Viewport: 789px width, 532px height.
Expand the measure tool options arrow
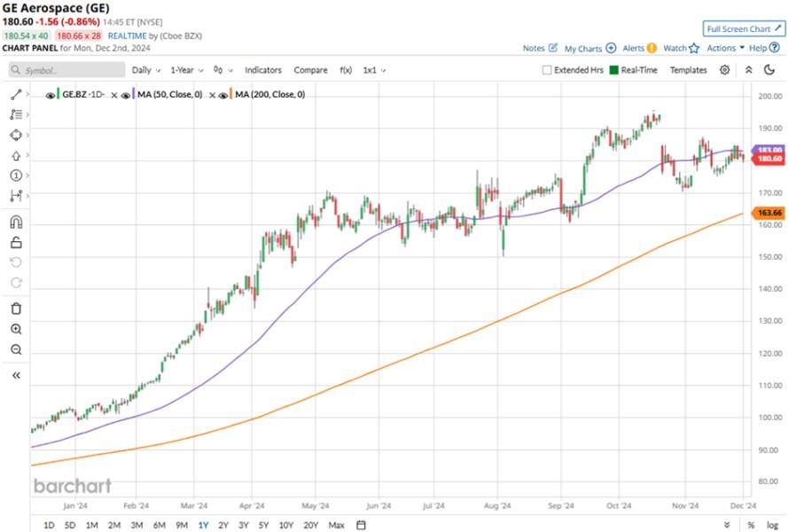(x=27, y=195)
